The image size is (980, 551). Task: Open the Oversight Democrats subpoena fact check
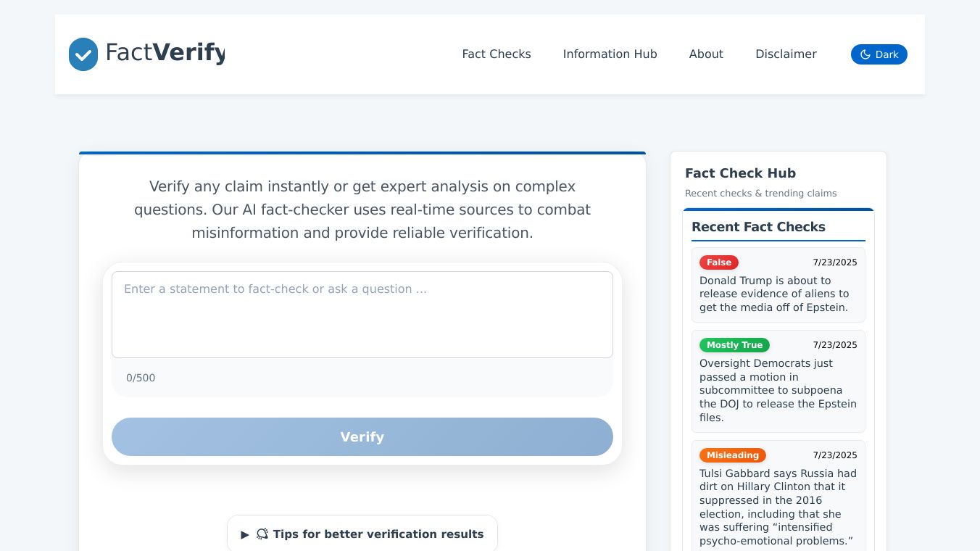click(778, 390)
